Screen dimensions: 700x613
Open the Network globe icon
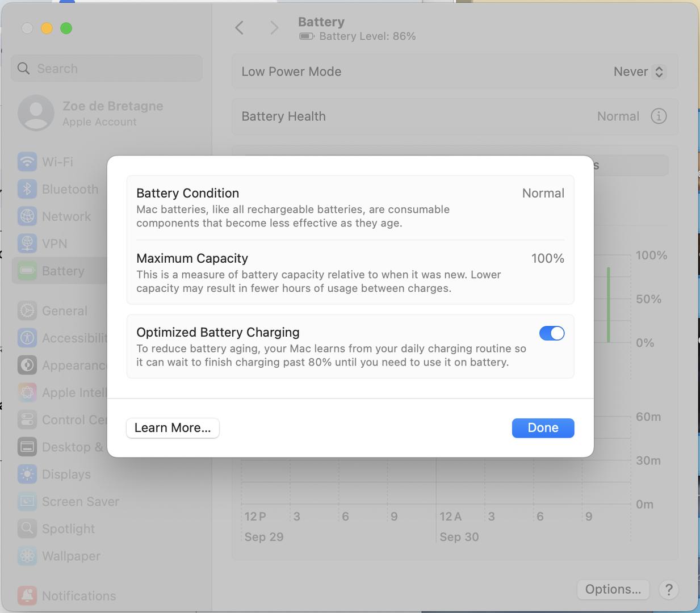27,216
